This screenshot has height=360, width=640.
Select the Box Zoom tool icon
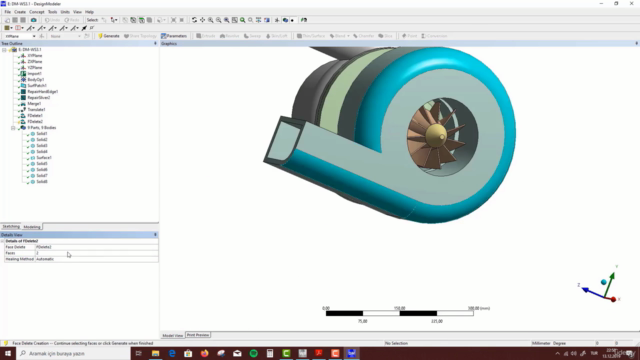219,20
